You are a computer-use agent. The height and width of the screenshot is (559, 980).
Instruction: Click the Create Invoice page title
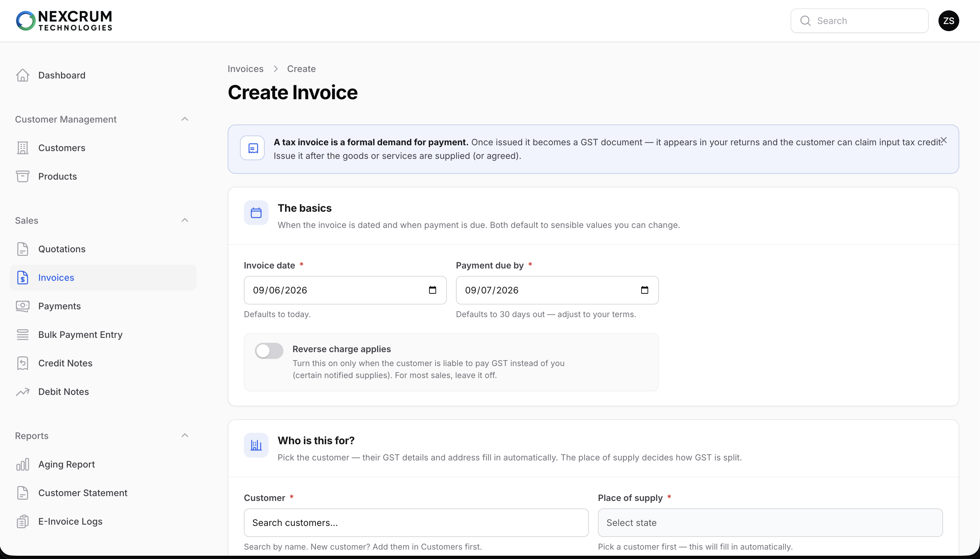(x=293, y=92)
